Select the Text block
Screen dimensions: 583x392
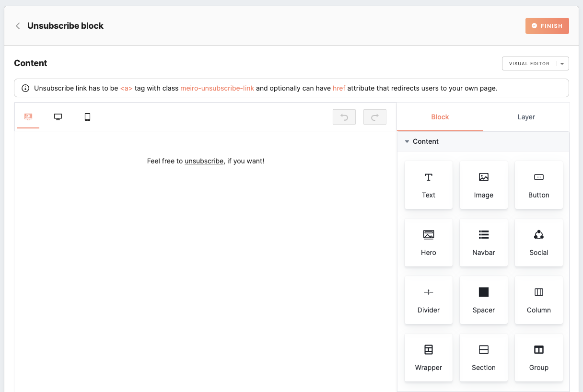(x=429, y=185)
